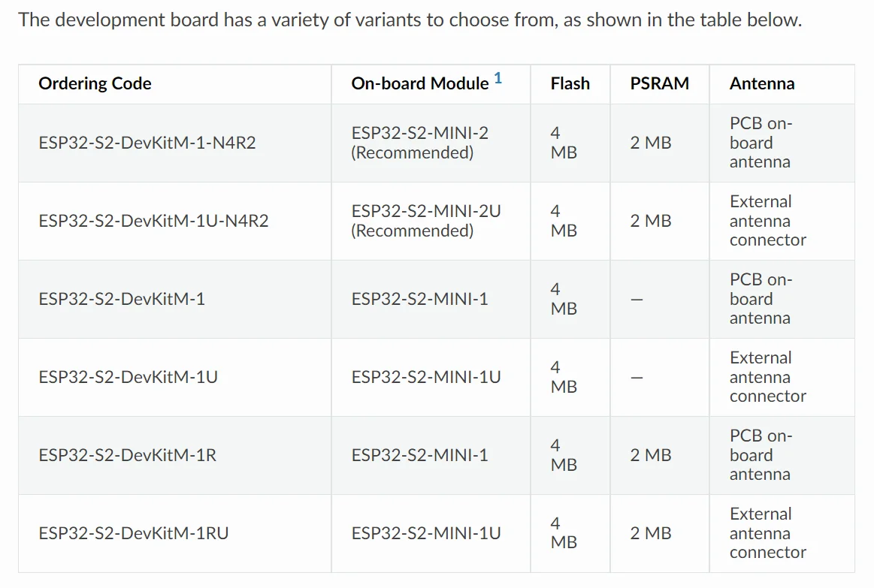Viewport: 874px width, 588px height.
Task: Click the antenna cell in the first data row
Action: tap(760, 143)
